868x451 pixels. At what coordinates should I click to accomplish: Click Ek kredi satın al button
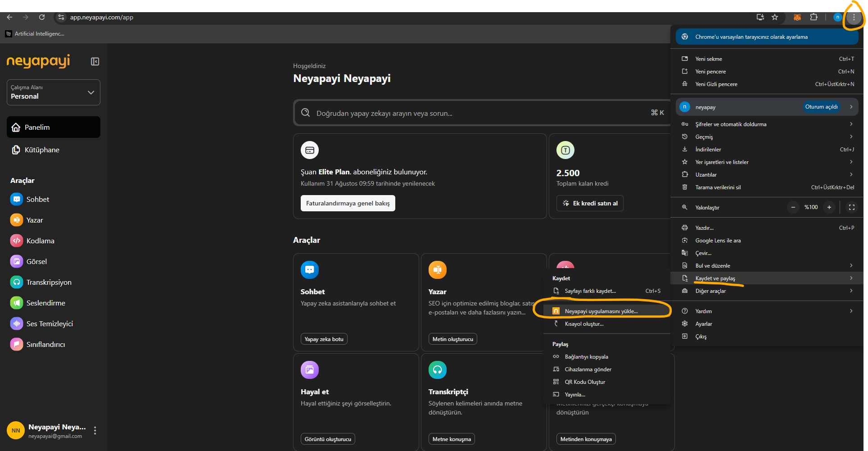click(590, 203)
